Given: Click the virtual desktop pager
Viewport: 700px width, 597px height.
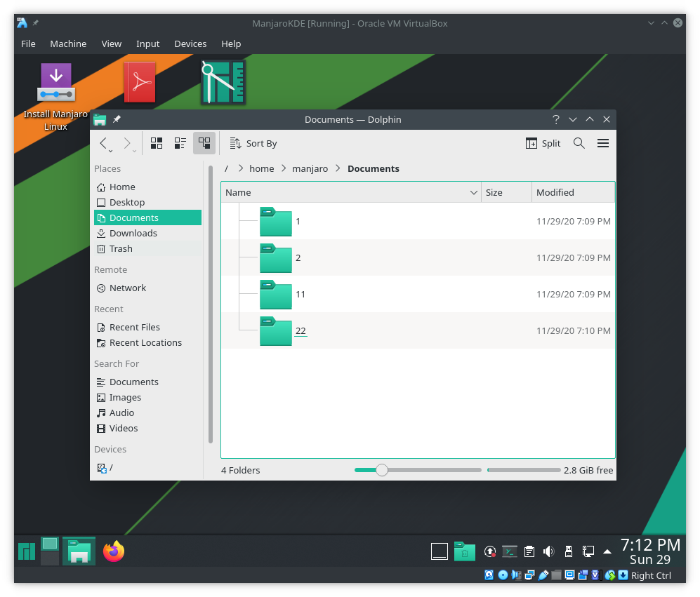Looking at the screenshot, I should pos(50,551).
